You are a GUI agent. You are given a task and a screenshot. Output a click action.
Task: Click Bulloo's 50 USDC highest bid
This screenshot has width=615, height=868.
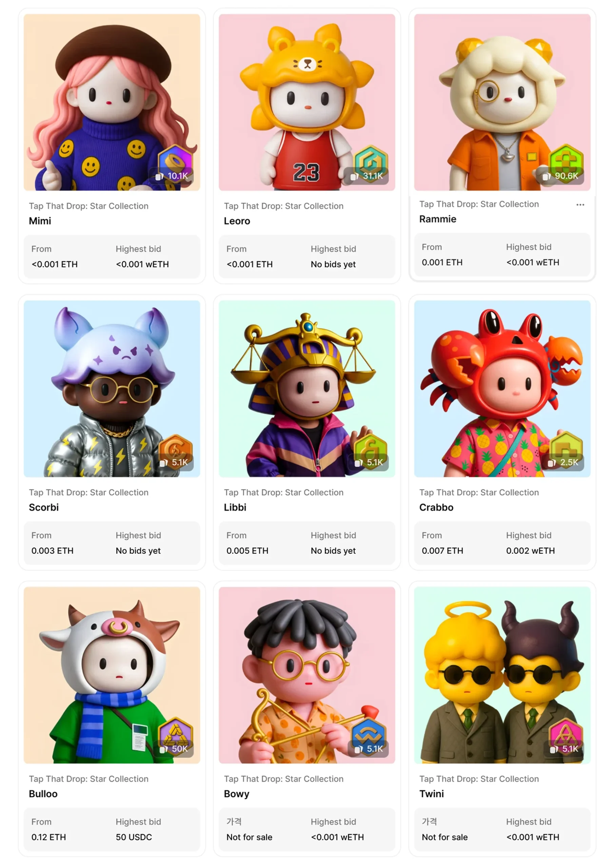click(x=134, y=837)
